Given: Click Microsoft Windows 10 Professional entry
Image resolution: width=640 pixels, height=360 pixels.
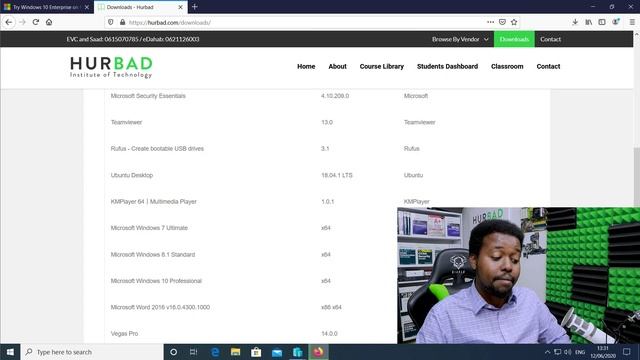Looking at the screenshot, I should tap(156, 281).
